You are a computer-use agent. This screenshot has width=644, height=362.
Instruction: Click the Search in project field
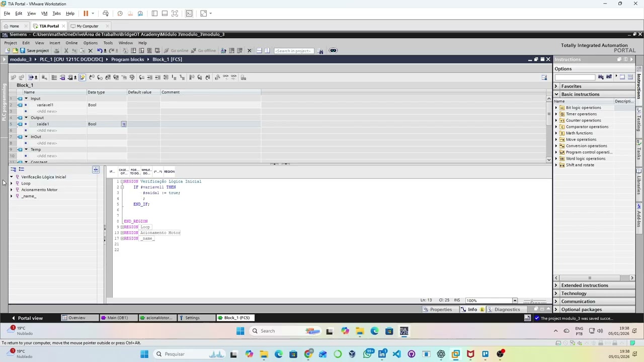click(294, 51)
